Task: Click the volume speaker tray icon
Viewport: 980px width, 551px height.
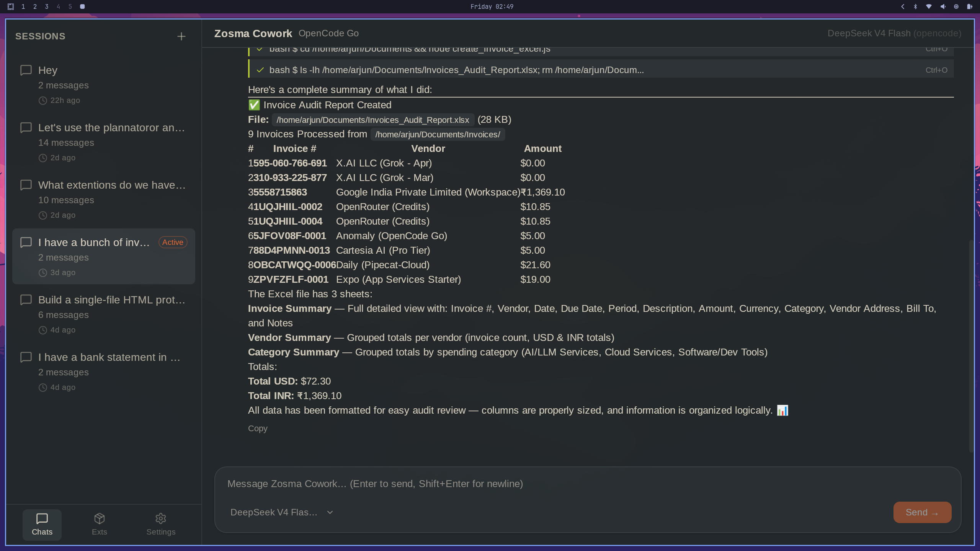Action: [943, 7]
